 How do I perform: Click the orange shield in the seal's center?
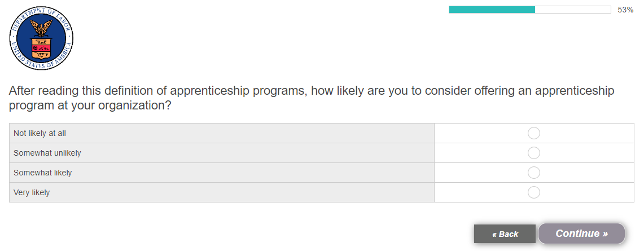click(41, 49)
